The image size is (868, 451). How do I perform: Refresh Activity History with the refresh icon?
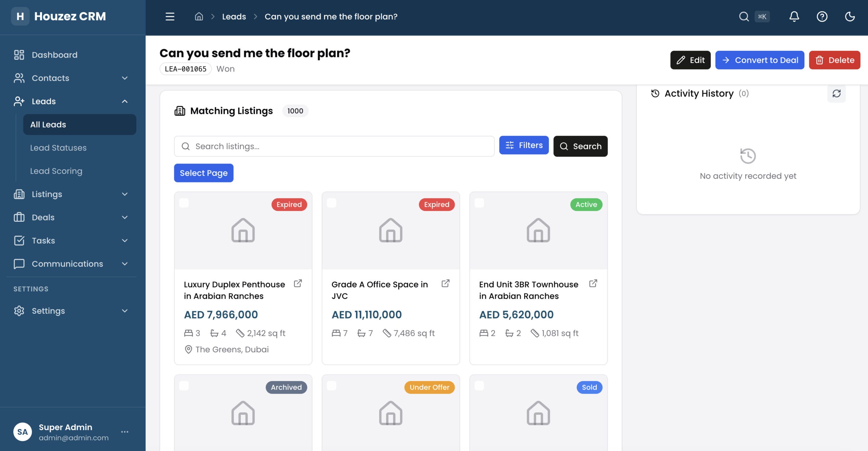[x=837, y=94]
